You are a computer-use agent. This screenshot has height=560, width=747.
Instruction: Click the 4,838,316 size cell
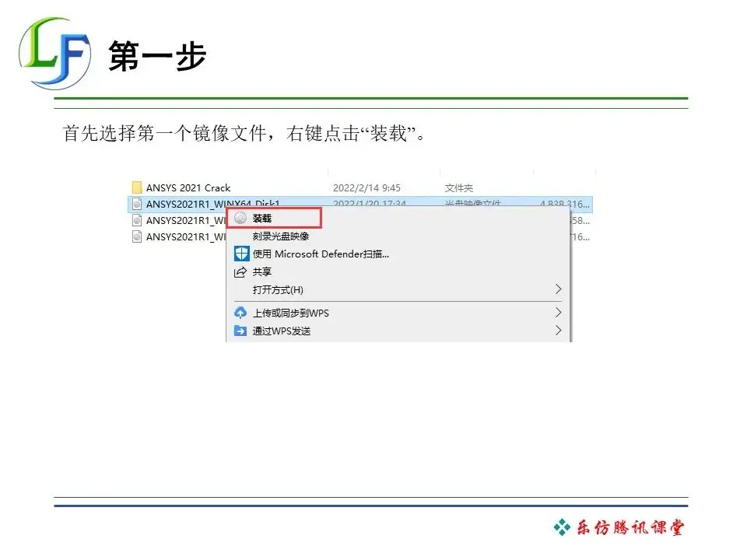click(565, 204)
